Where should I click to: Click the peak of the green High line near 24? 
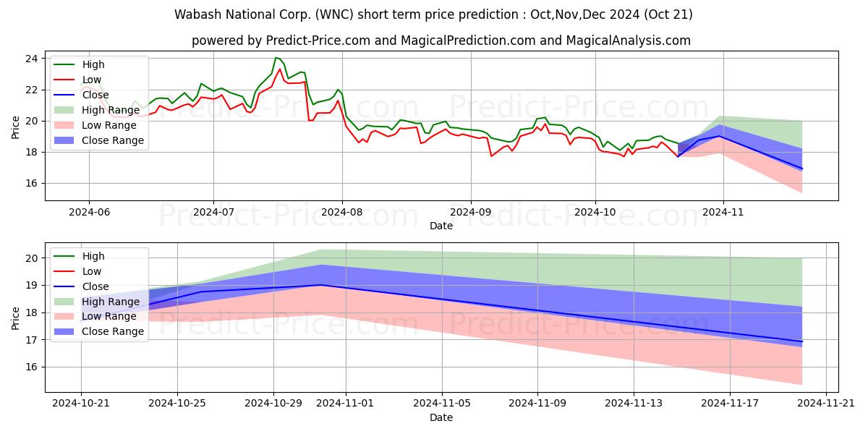coord(276,58)
